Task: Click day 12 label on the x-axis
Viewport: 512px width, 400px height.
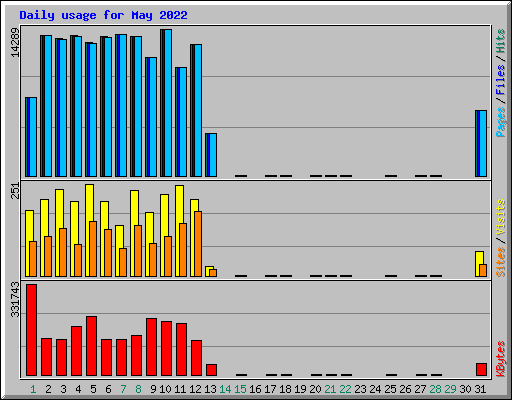Action: 195,389
